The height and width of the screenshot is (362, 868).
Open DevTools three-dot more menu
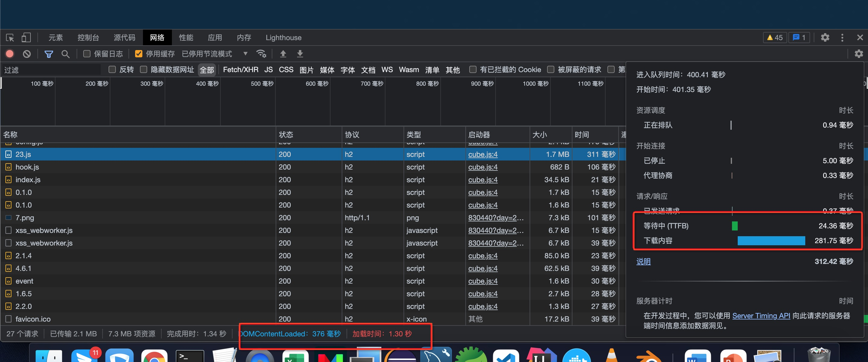click(842, 37)
